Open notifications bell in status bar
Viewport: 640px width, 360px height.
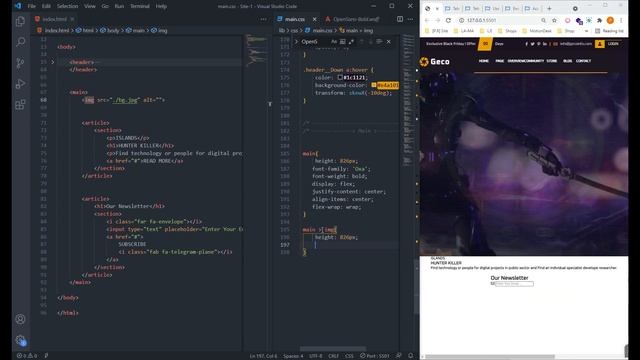(411, 356)
